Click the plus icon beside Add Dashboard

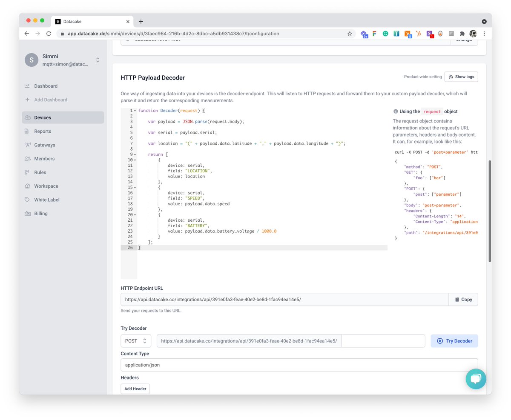27,100
